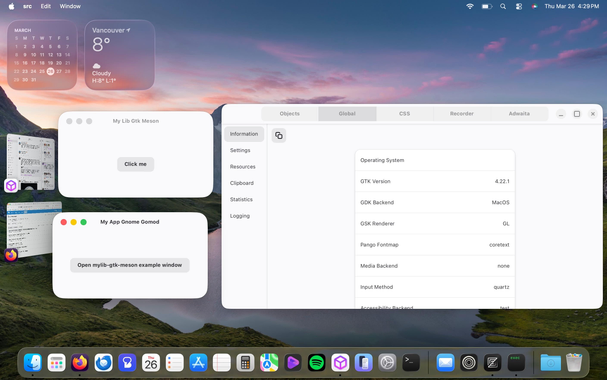The height and width of the screenshot is (380, 607).
Task: Open the lined notepad icon in dock
Action: (222, 363)
